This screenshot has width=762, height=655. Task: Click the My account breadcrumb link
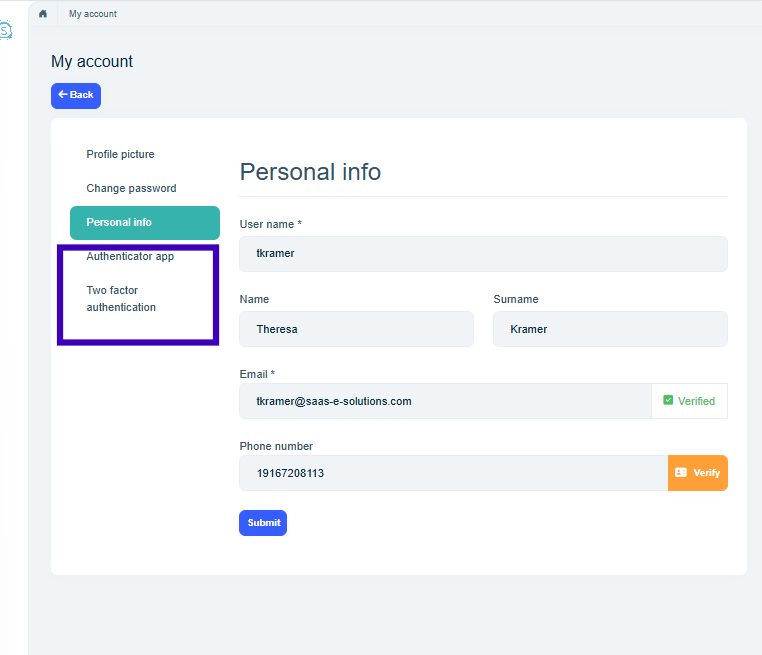(93, 14)
